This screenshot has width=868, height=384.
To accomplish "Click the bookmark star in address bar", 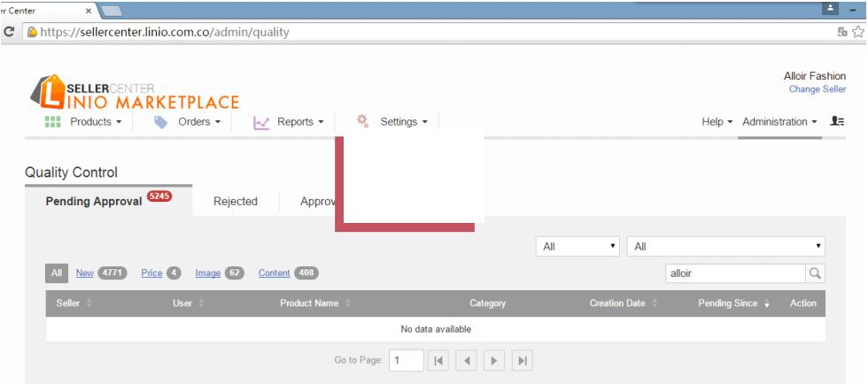I will pyautogui.click(x=858, y=32).
